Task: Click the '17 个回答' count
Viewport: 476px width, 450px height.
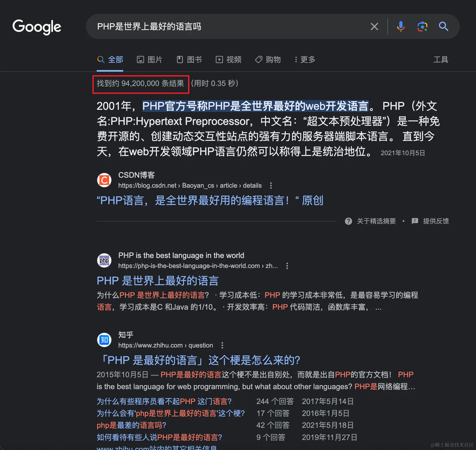Action: (273, 413)
